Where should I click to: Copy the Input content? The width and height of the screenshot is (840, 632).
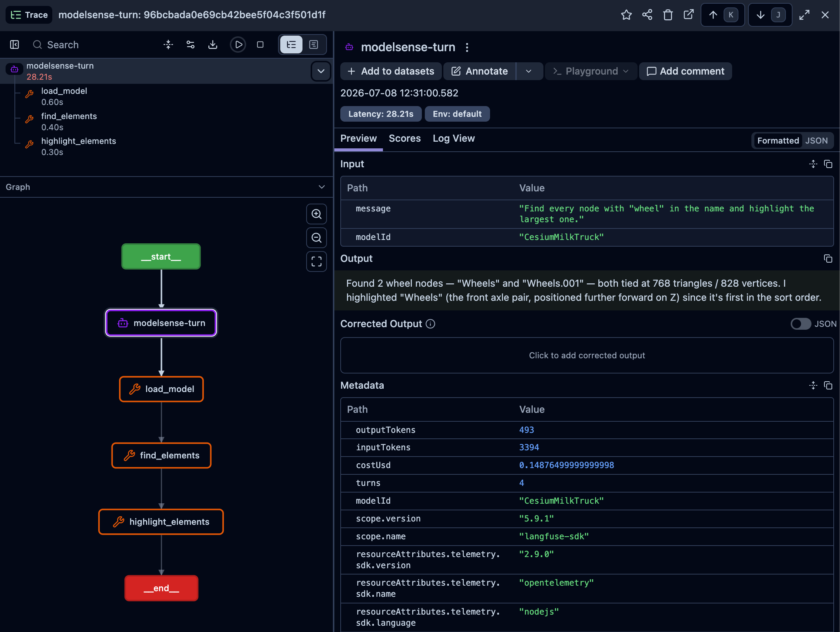[828, 164]
